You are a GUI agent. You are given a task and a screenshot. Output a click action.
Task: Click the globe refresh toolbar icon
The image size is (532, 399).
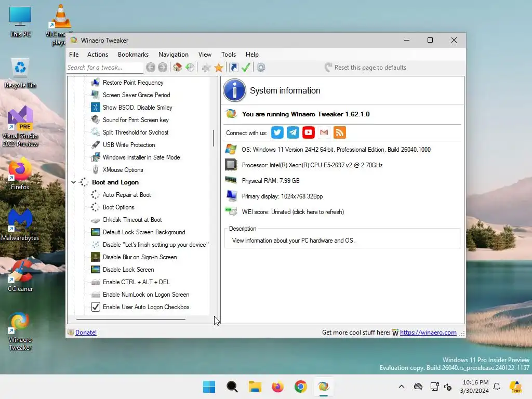pos(190,68)
